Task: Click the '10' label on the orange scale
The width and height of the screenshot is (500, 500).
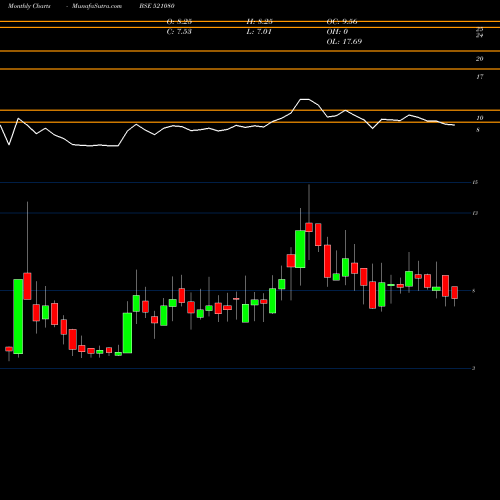Action: [x=479, y=118]
